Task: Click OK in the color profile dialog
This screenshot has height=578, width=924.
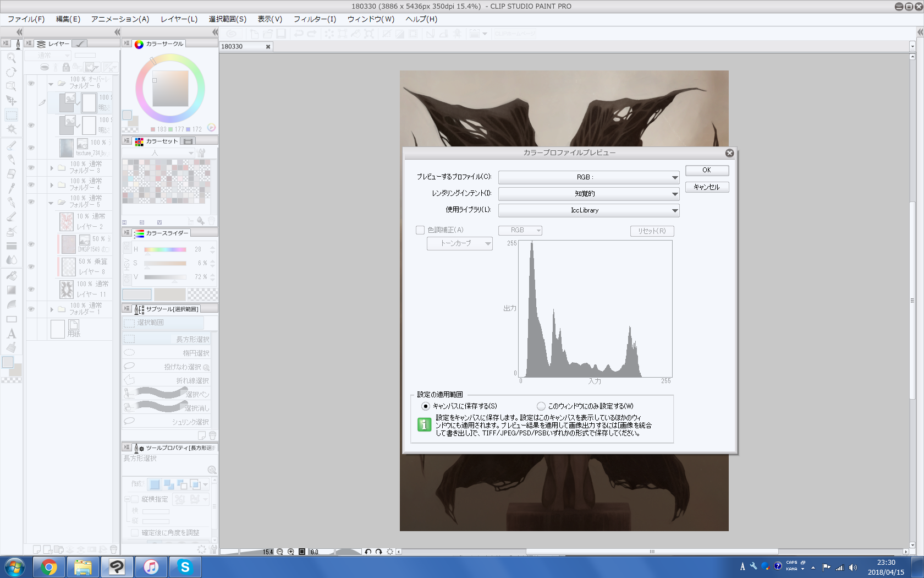Action: [707, 171]
